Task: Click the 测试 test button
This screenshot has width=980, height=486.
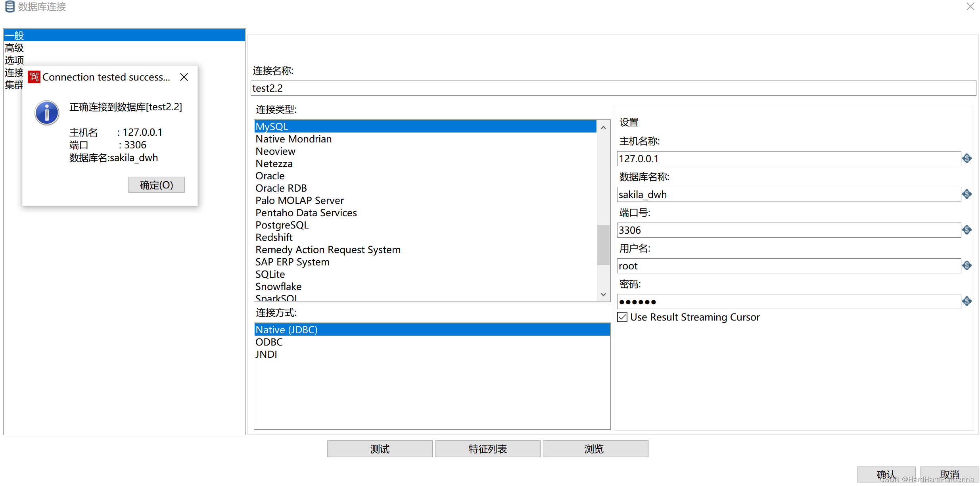Action: point(380,449)
